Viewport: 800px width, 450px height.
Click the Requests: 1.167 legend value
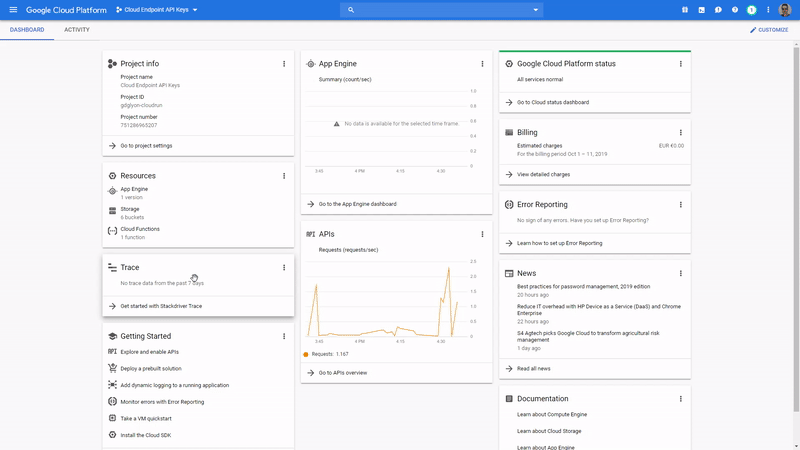coord(330,354)
